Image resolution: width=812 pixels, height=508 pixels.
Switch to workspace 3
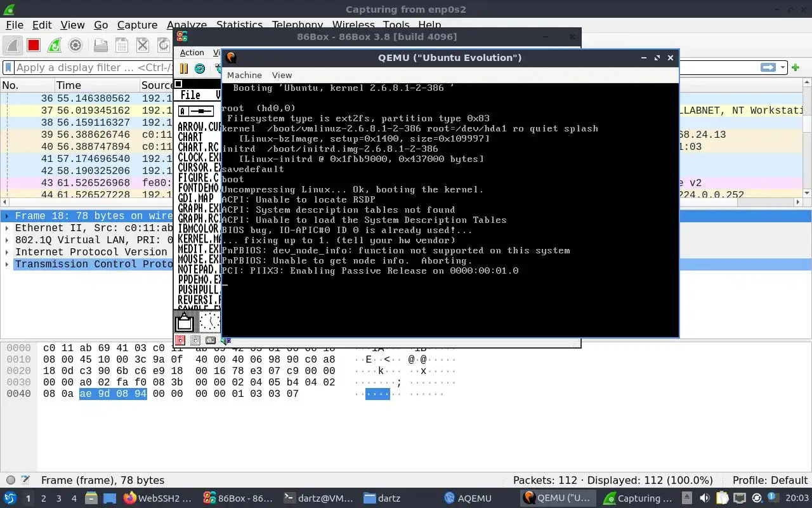(x=59, y=498)
